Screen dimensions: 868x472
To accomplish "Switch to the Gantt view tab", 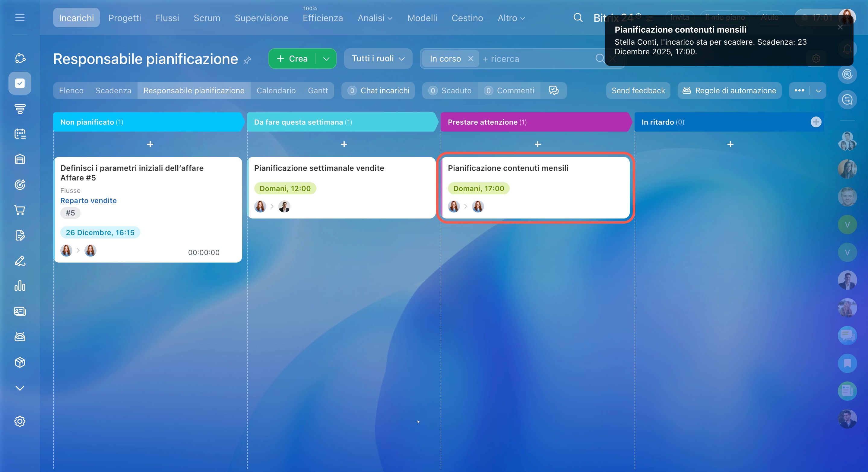I will click(x=317, y=90).
